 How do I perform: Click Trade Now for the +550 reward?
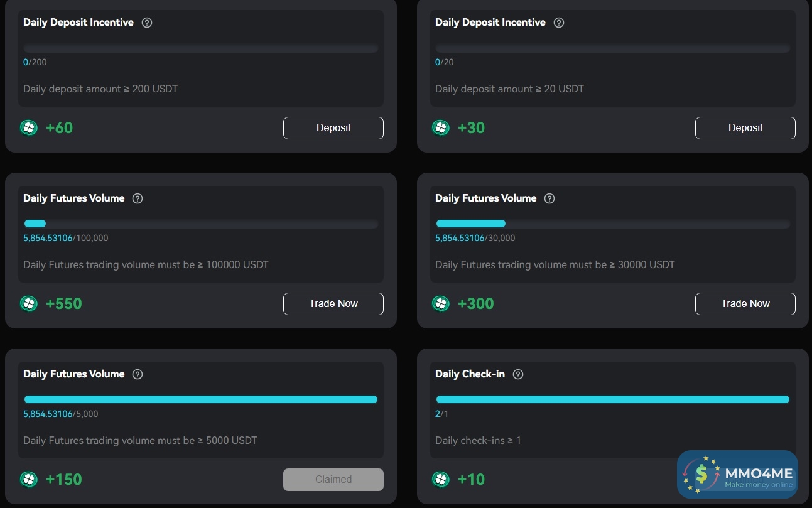pyautogui.click(x=333, y=304)
